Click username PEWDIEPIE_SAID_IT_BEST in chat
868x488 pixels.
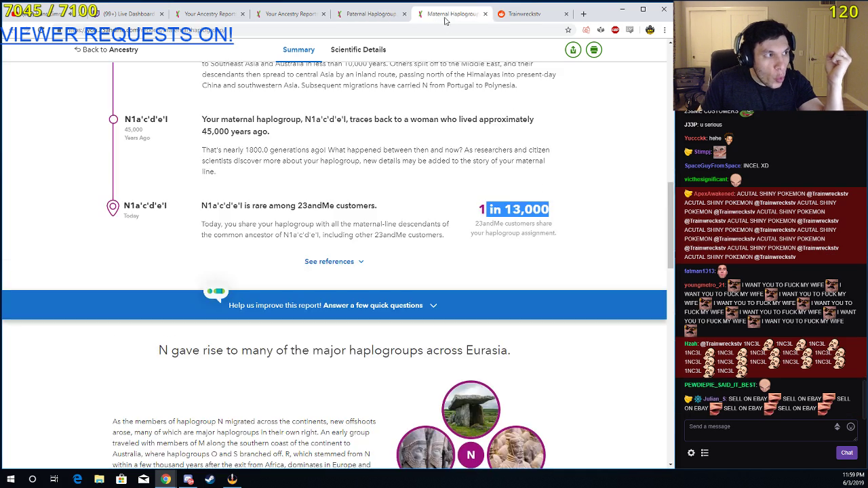tap(720, 385)
